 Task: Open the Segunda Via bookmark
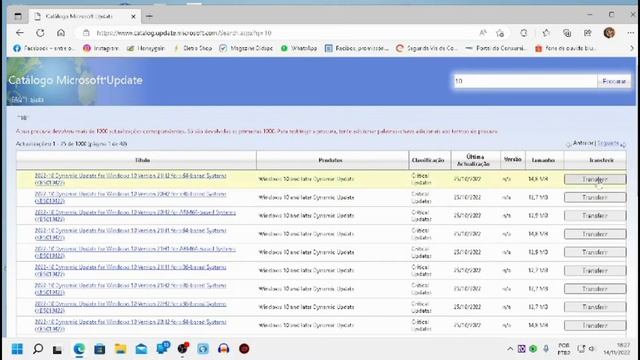coord(427,48)
